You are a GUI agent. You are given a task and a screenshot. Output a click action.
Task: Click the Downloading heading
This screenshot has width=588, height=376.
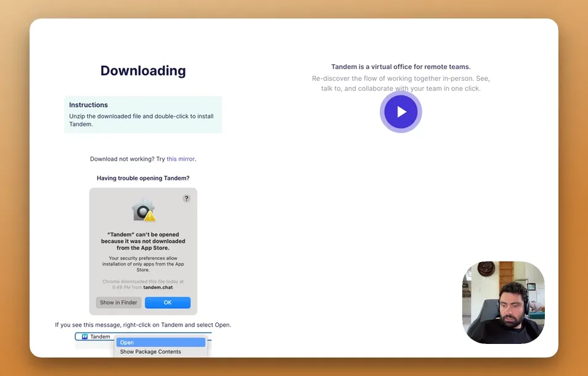[143, 70]
